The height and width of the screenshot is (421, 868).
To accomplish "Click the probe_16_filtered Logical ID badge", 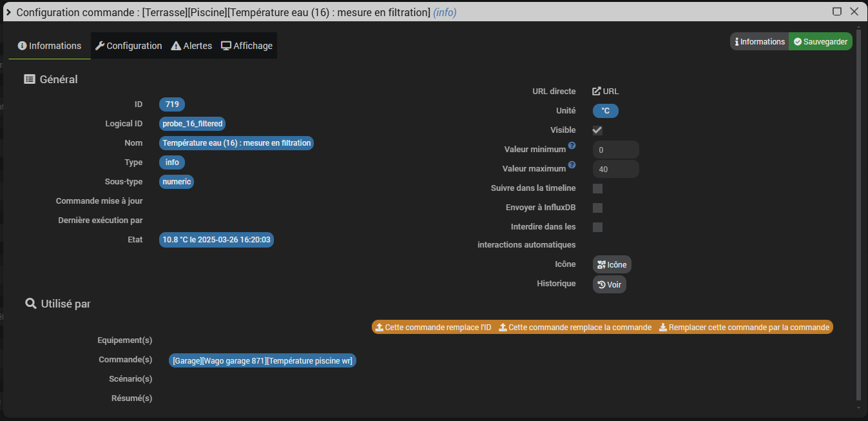I will [193, 124].
